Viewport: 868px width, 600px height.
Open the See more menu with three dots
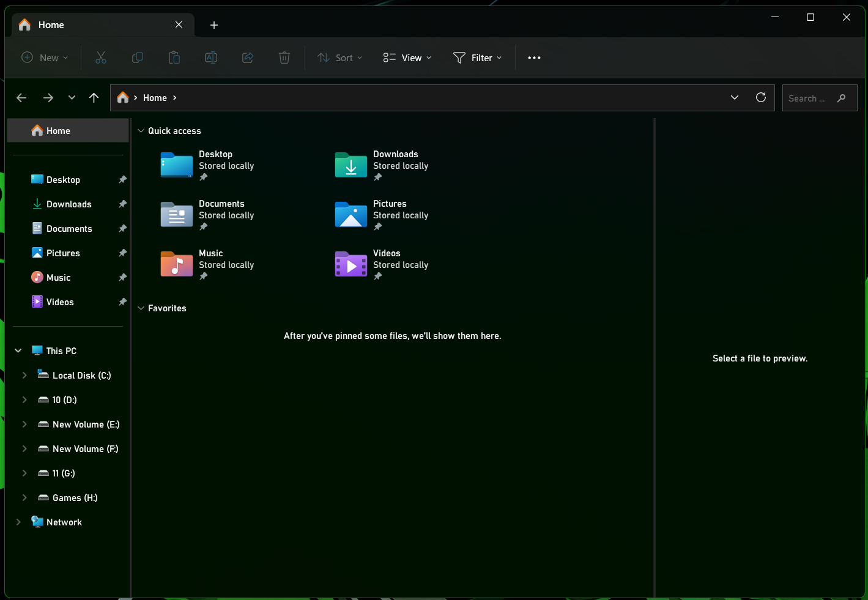[x=534, y=57]
